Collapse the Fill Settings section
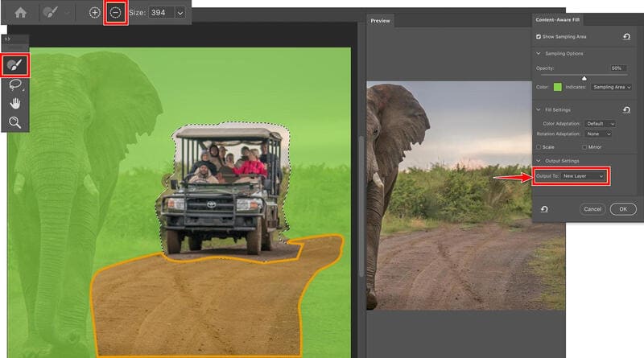644x358 pixels. click(539, 109)
